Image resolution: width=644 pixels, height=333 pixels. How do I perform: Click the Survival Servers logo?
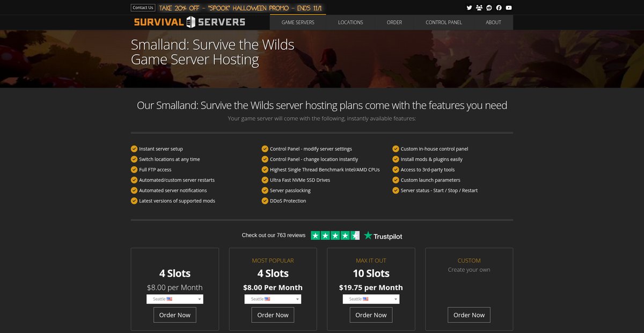click(189, 22)
